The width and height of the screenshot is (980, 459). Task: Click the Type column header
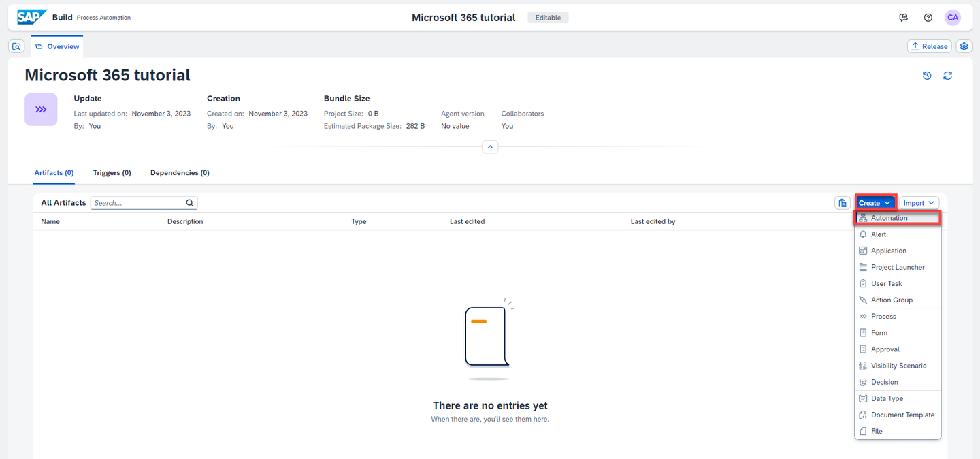pyautogui.click(x=359, y=221)
